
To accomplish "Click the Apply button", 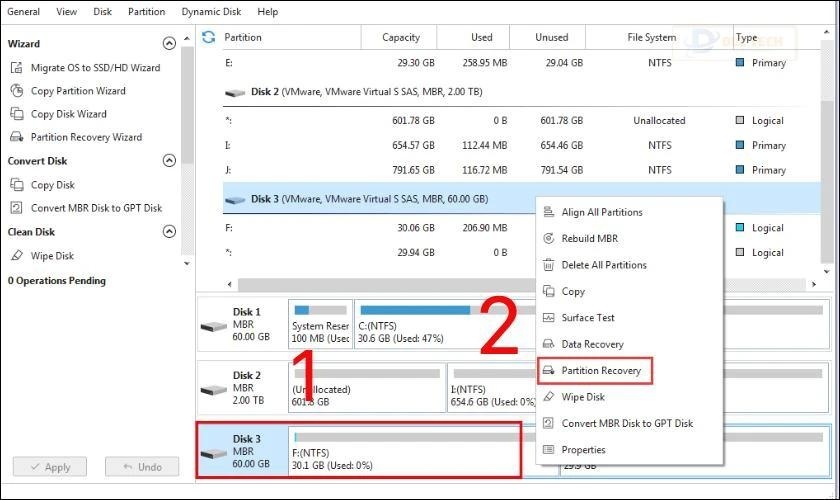I will pyautogui.click(x=50, y=467).
